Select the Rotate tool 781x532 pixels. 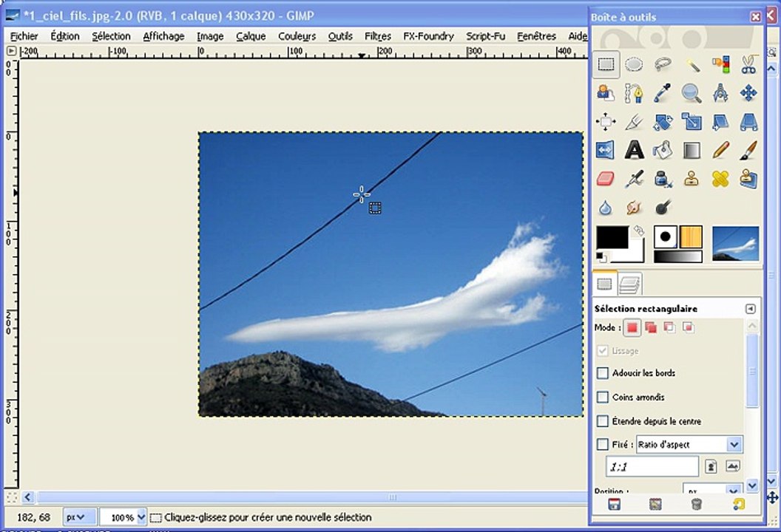(663, 121)
